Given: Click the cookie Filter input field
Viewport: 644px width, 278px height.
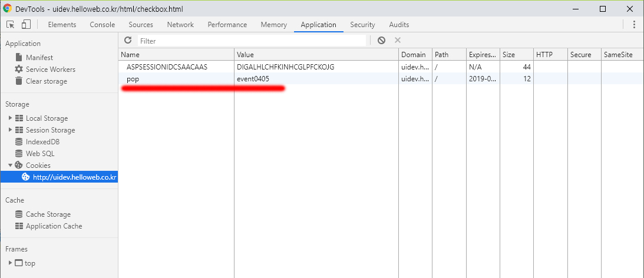Looking at the screenshot, I should [252, 41].
